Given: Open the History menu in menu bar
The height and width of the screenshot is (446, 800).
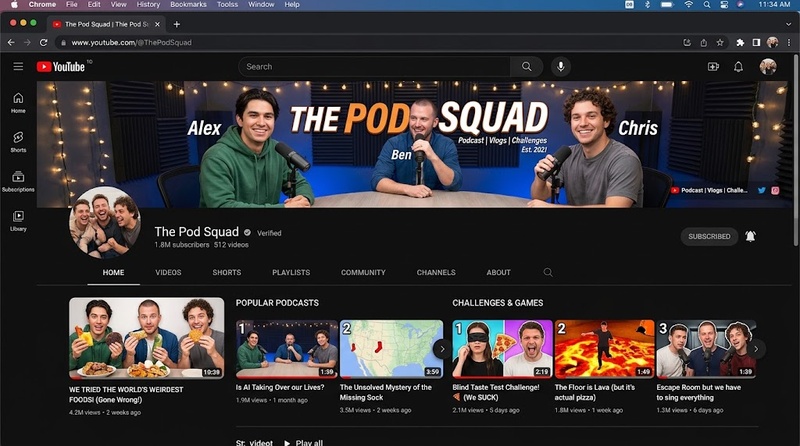Looking at the screenshot, I should click(148, 5).
